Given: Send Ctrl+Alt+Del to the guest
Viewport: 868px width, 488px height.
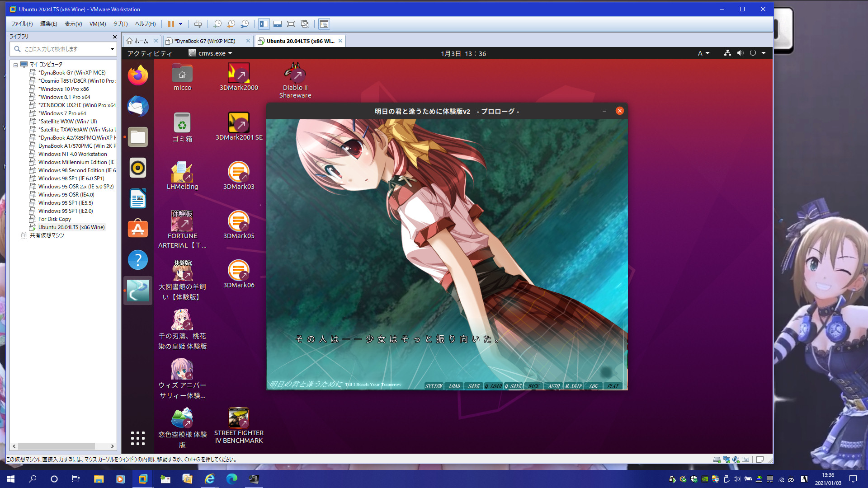Looking at the screenshot, I should point(198,24).
